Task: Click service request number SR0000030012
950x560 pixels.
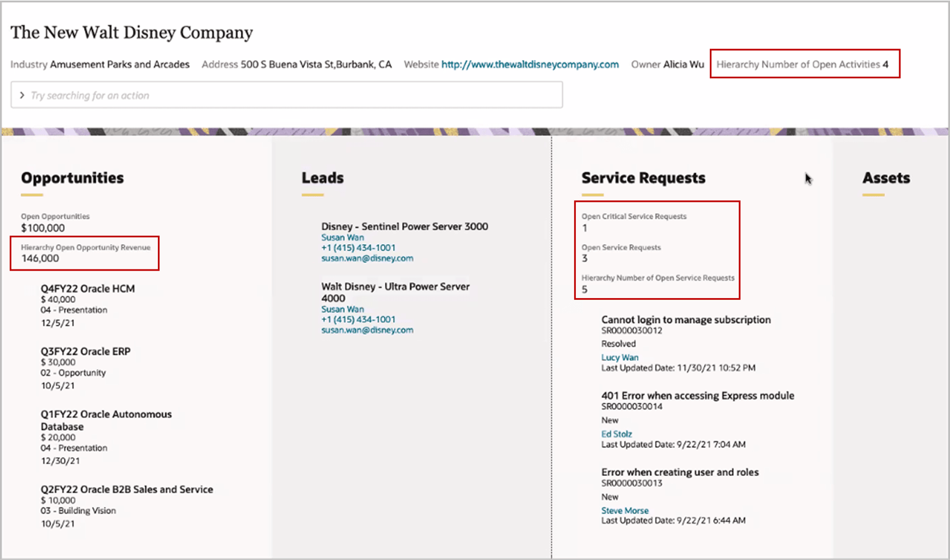Action: click(x=631, y=331)
